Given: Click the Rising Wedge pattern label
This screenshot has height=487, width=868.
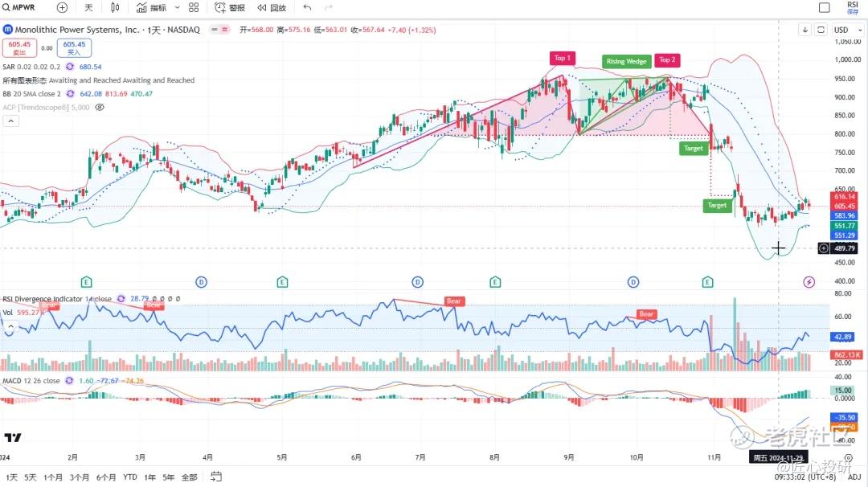Looking at the screenshot, I should pyautogui.click(x=626, y=61).
